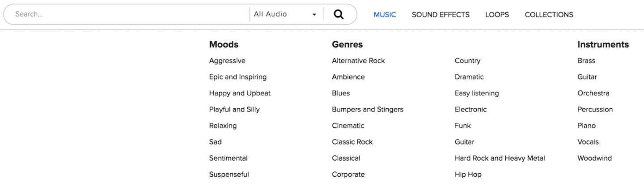Open the All Audio dropdown
644x188 pixels.
tap(285, 14)
